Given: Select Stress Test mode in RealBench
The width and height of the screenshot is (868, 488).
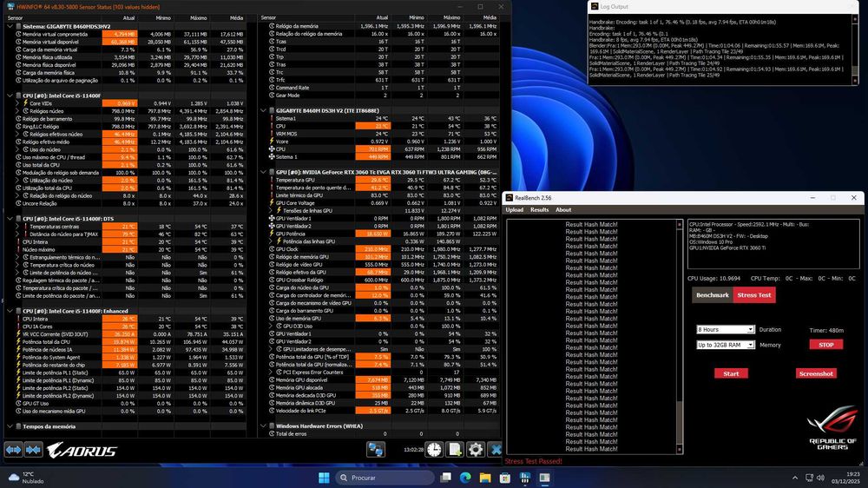Looking at the screenshot, I should (x=754, y=295).
